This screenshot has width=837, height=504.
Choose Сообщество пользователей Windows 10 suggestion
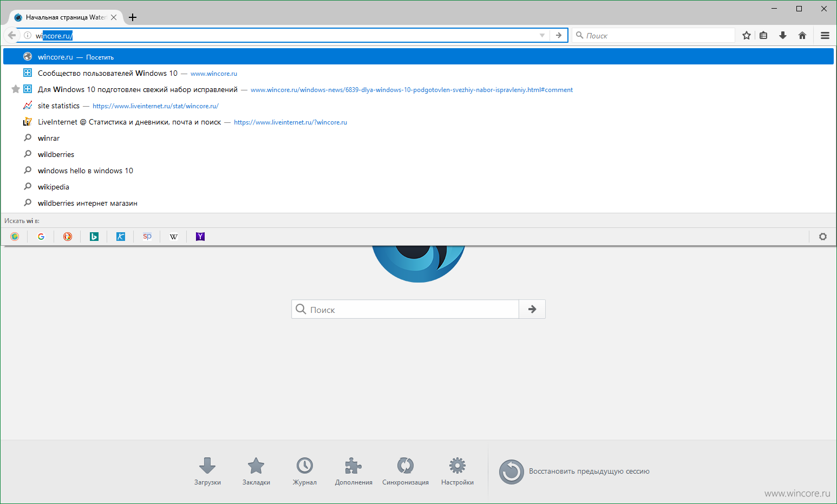pos(418,73)
